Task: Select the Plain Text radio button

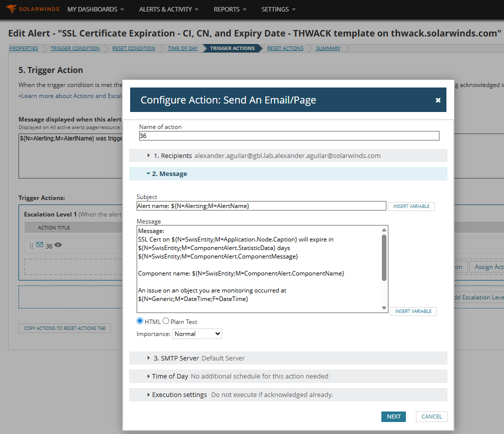Action: pyautogui.click(x=166, y=320)
